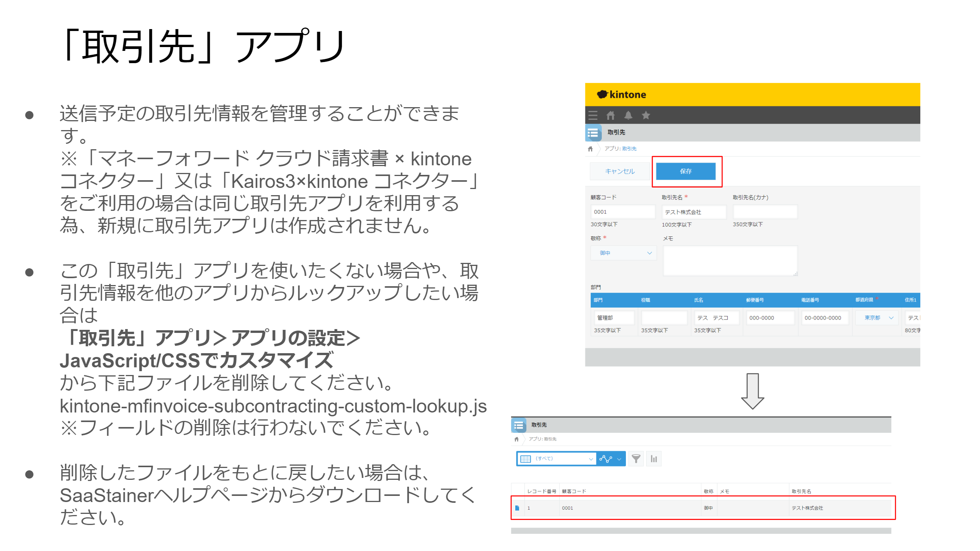Open record 1 details document icon
Viewport: 980px width, 551px height.
(x=517, y=508)
